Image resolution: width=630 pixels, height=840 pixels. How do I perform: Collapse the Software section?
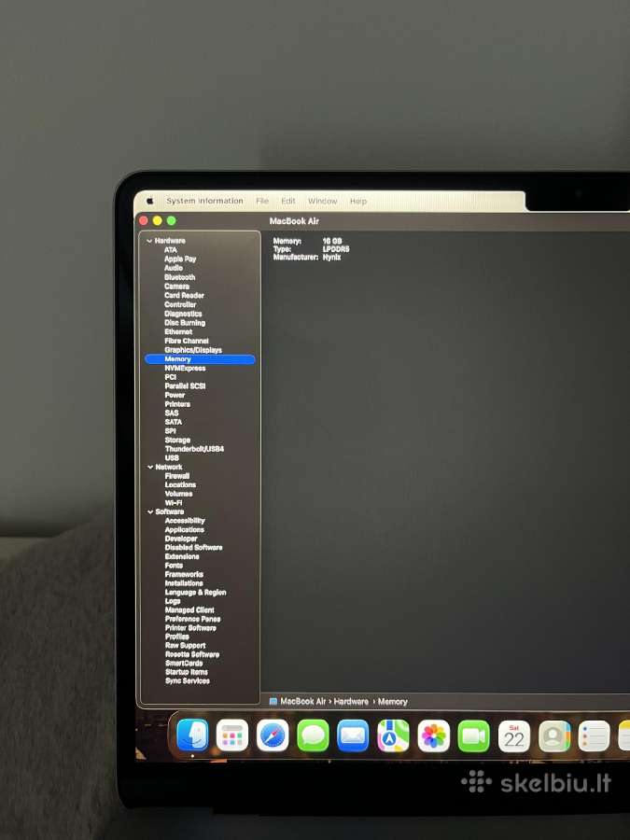click(150, 512)
